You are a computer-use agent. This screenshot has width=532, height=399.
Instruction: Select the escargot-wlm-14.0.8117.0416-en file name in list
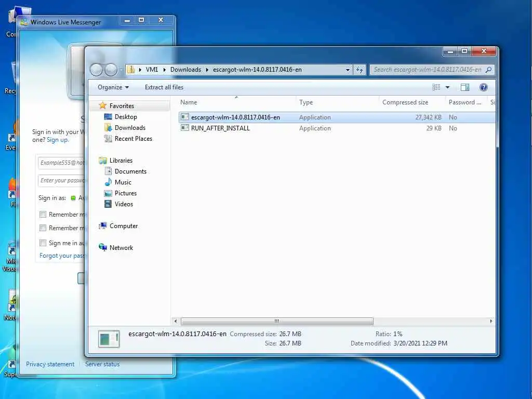pyautogui.click(x=235, y=117)
